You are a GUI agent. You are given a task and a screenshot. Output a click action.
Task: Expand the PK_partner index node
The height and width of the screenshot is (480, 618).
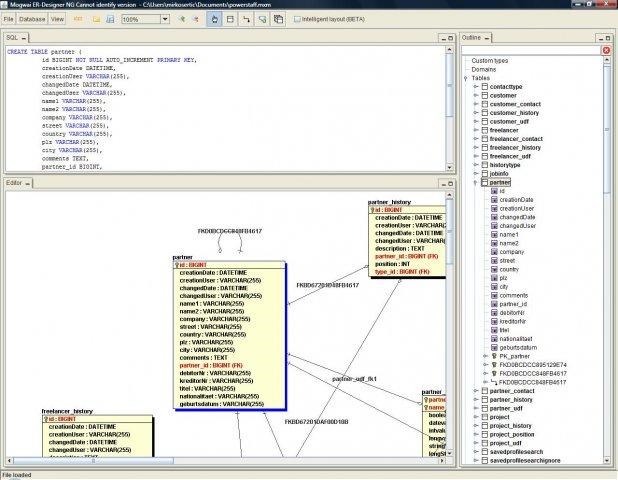484,355
